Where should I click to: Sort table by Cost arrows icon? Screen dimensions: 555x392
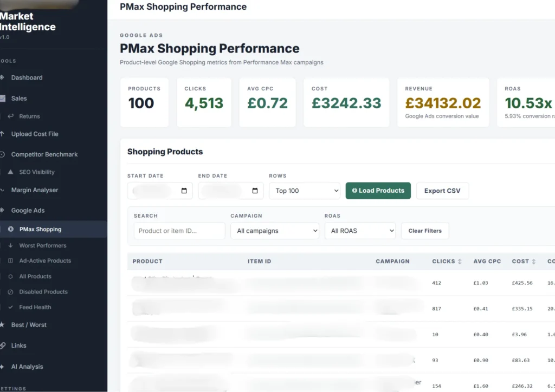click(x=534, y=262)
